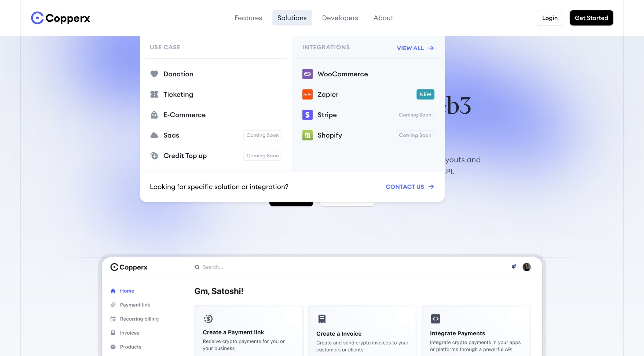Click the Payment link chain icon
The image size is (644, 356).
tap(113, 305)
